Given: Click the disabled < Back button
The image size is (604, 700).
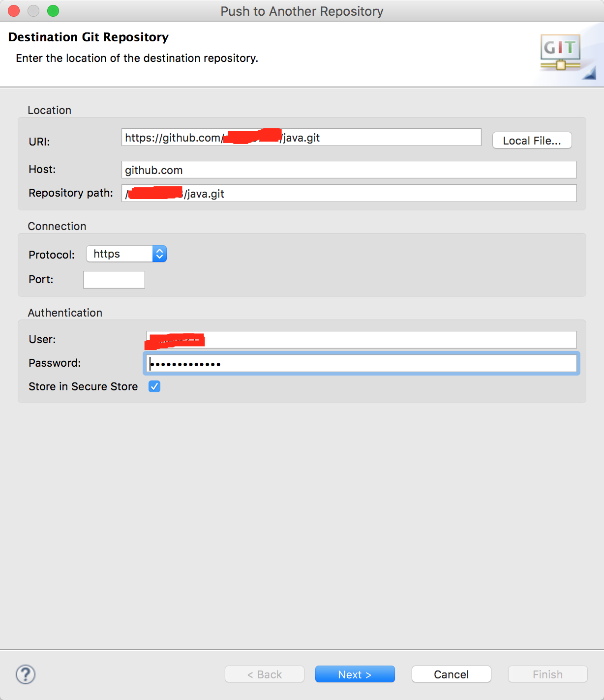Looking at the screenshot, I should tap(264, 674).
